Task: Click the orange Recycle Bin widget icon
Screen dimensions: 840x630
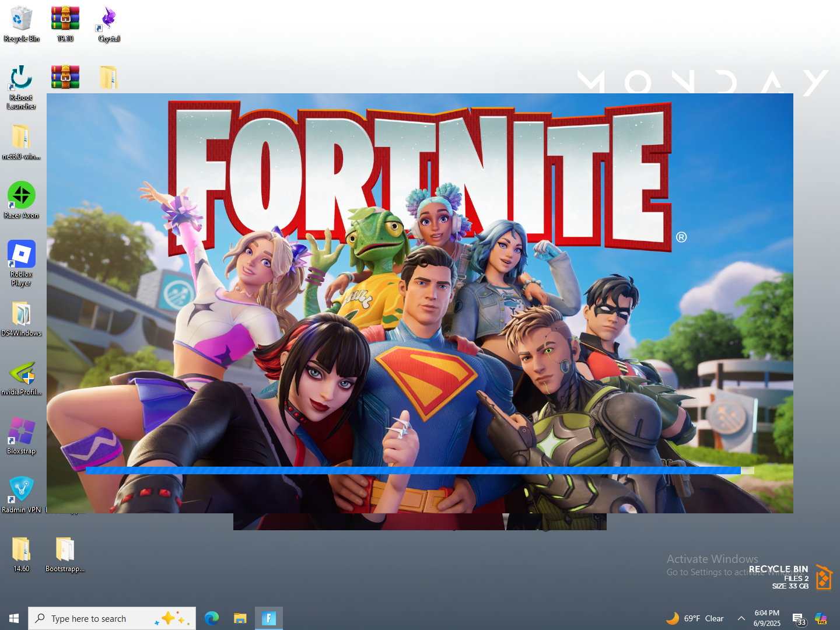Action: tap(824, 577)
